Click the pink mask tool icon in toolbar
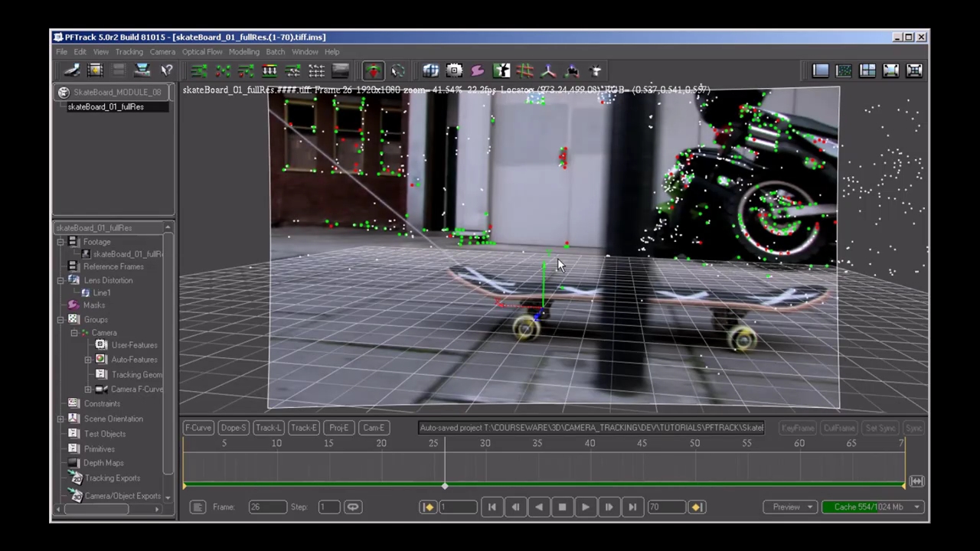Screen dimensions: 980x551 coord(478,71)
